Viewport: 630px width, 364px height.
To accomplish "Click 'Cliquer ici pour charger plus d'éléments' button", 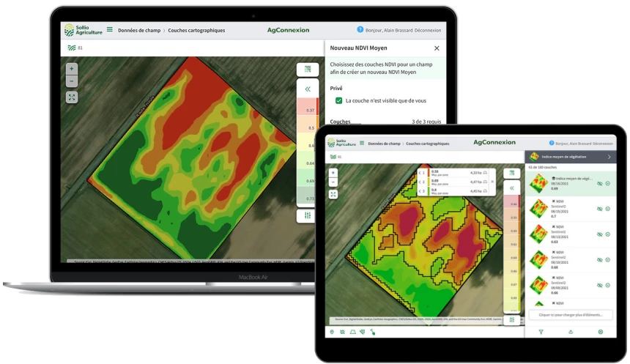I will 570,315.
